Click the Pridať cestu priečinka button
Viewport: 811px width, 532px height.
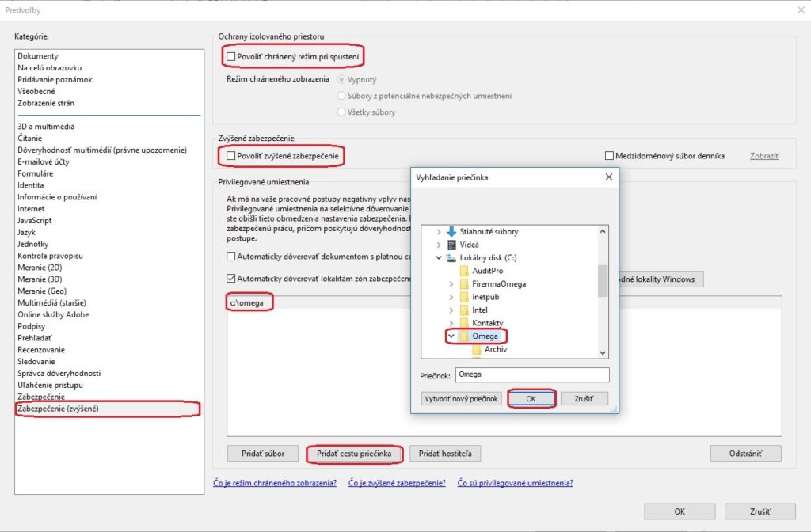pos(354,454)
